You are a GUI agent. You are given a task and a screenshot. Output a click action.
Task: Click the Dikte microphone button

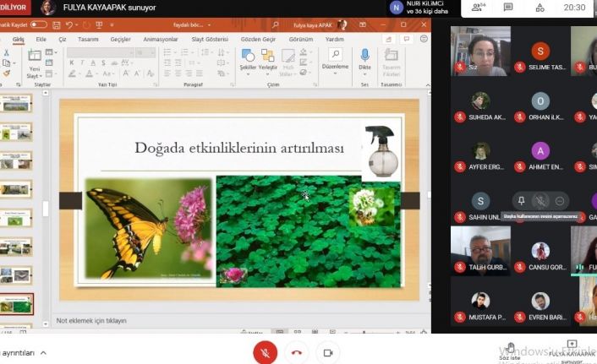(x=364, y=61)
